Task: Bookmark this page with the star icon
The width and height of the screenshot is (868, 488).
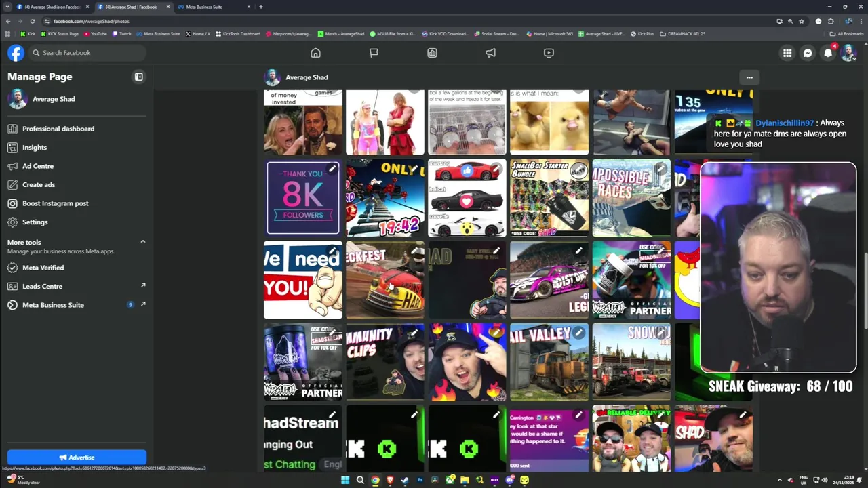Action: pos(802,21)
